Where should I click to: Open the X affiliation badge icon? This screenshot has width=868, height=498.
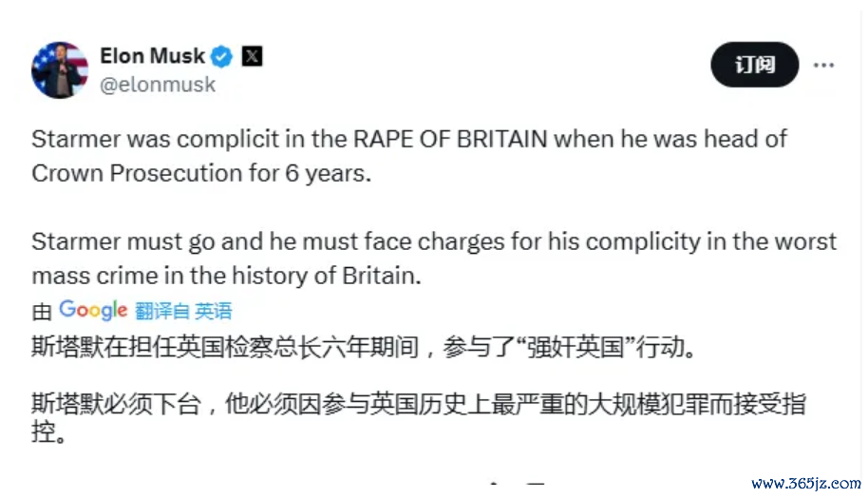[252, 56]
